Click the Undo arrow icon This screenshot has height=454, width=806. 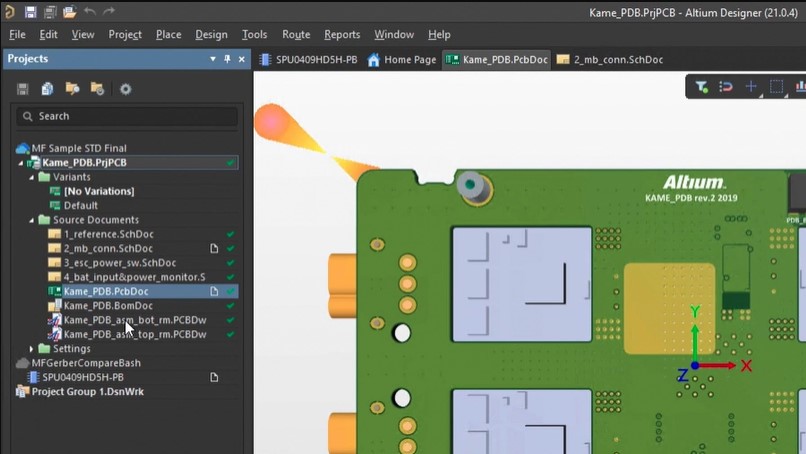coord(89,11)
